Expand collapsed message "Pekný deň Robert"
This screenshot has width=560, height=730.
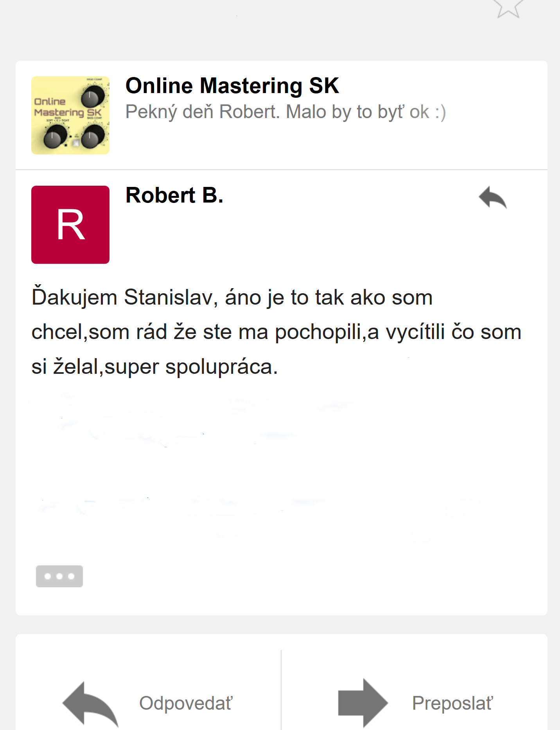285,112
